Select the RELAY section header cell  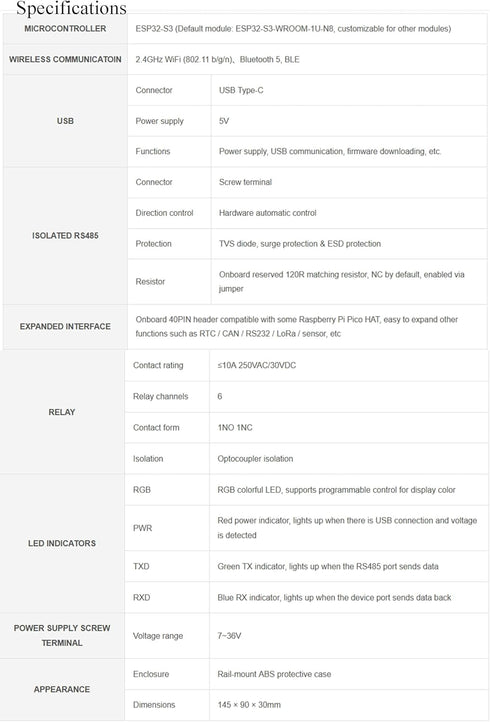[x=62, y=412]
